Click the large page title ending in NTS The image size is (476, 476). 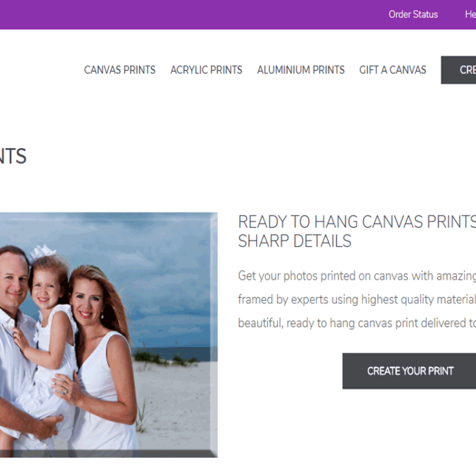(x=13, y=156)
